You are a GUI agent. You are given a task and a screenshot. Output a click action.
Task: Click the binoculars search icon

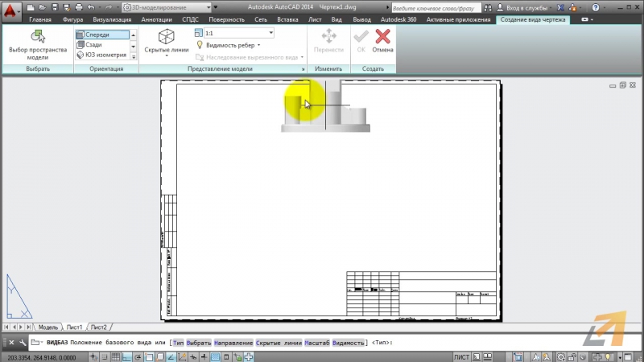click(488, 7)
